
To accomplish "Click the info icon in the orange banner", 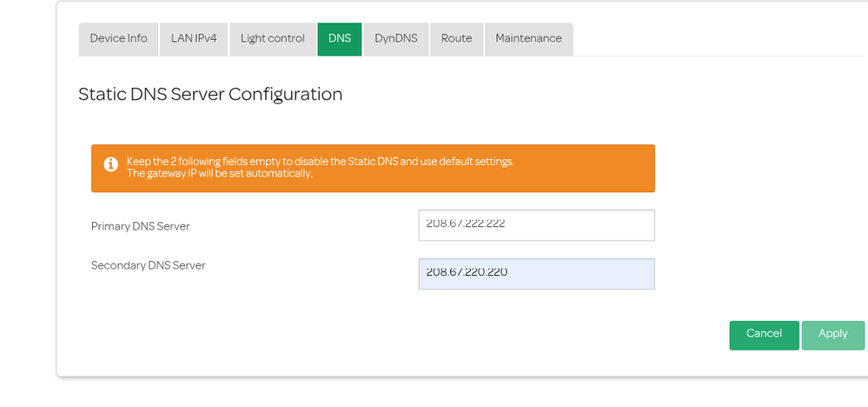I will 110,164.
